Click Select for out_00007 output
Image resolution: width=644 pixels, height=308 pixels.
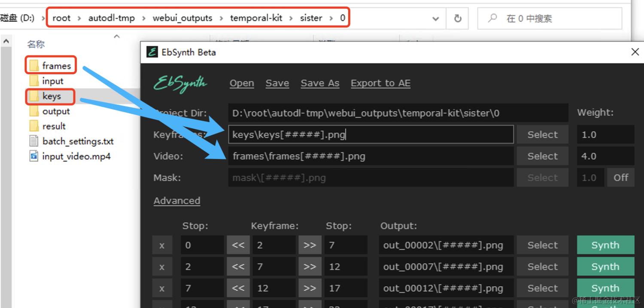[x=543, y=267]
